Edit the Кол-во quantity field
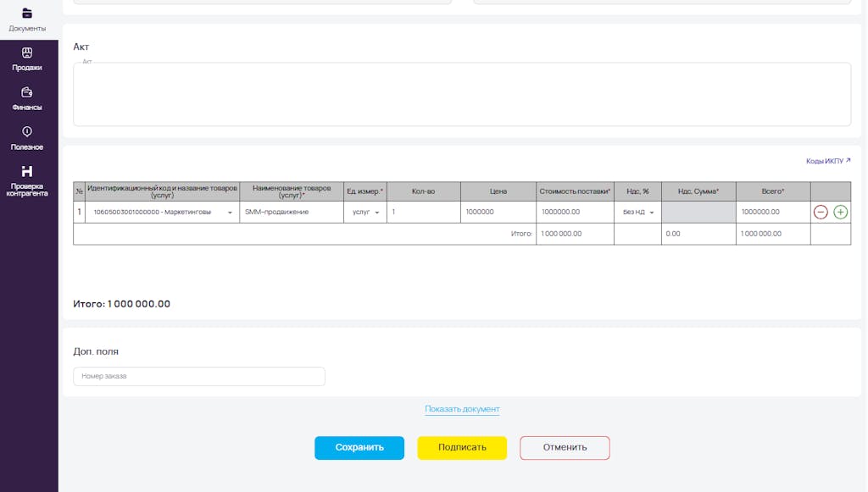 click(424, 213)
